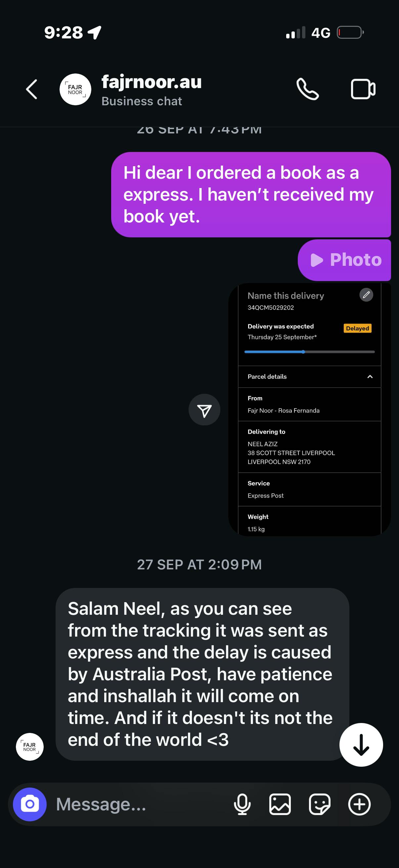
Task: Tap the microphone to record voice message
Action: click(242, 804)
